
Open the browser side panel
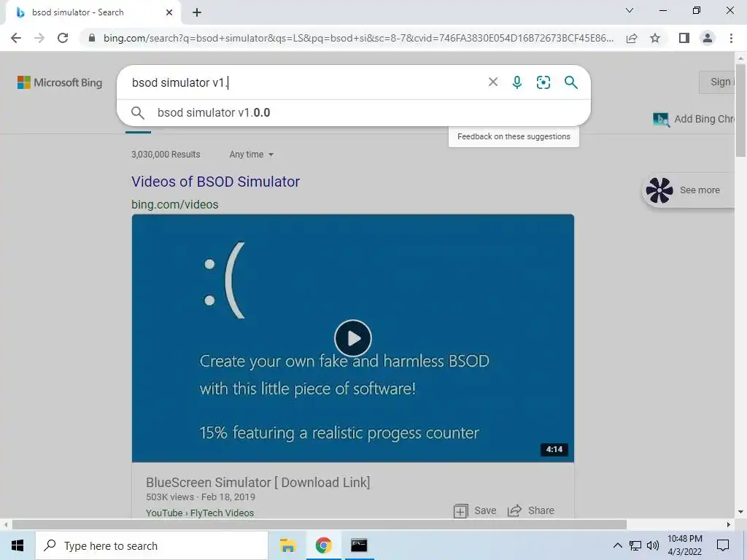[x=684, y=38]
